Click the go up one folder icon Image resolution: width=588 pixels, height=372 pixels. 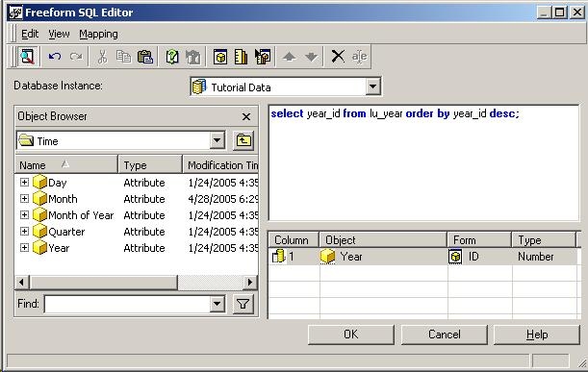tap(243, 141)
